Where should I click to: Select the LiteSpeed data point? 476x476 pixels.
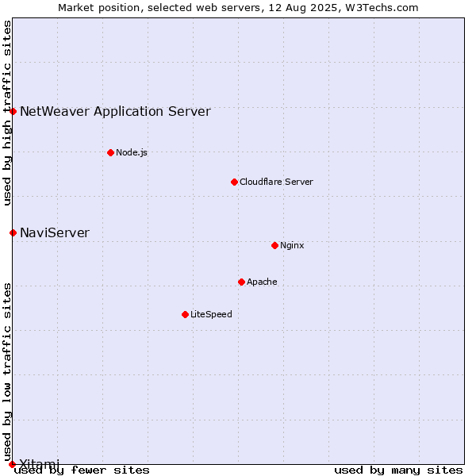click(x=185, y=314)
